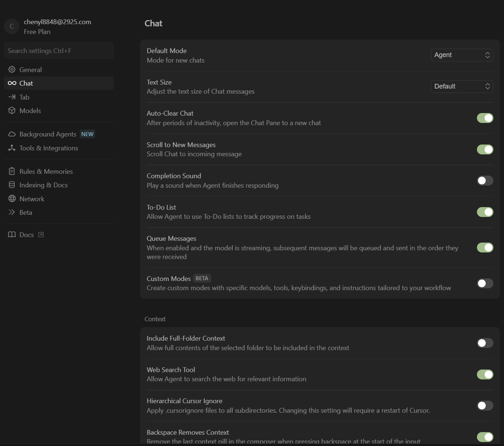504x446 pixels.
Task: Click the account avatar showing letter C
Action: pyautogui.click(x=12, y=26)
